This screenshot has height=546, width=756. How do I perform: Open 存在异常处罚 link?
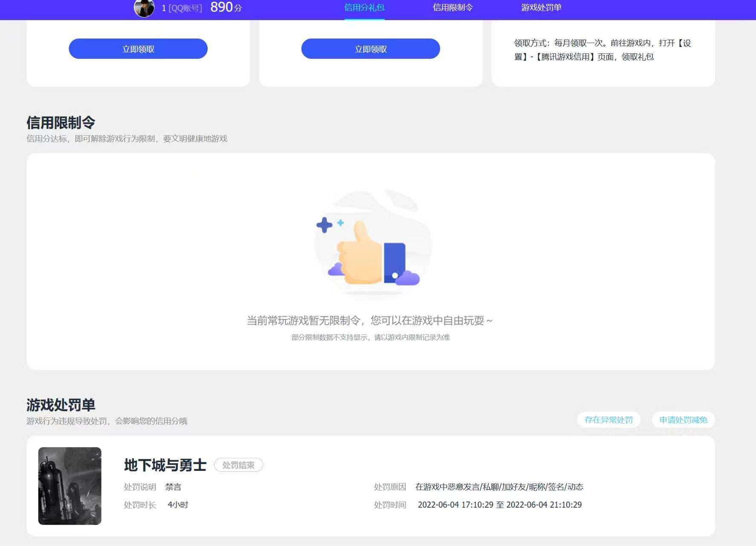point(608,420)
